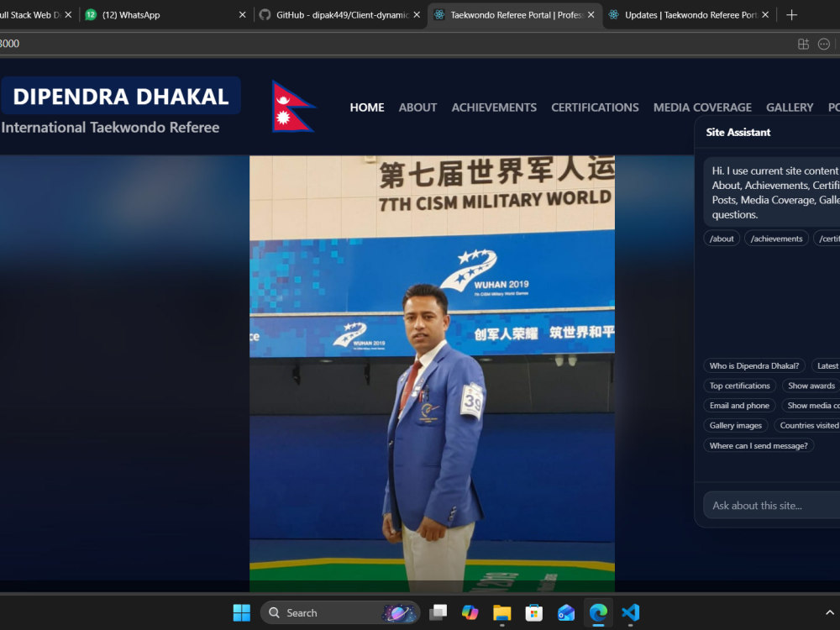Open the ABOUT page
Image resolution: width=840 pixels, height=630 pixels.
point(417,108)
